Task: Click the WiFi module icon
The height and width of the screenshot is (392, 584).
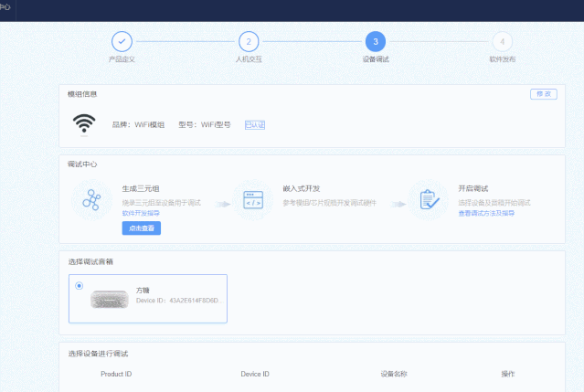Action: pyautogui.click(x=84, y=123)
